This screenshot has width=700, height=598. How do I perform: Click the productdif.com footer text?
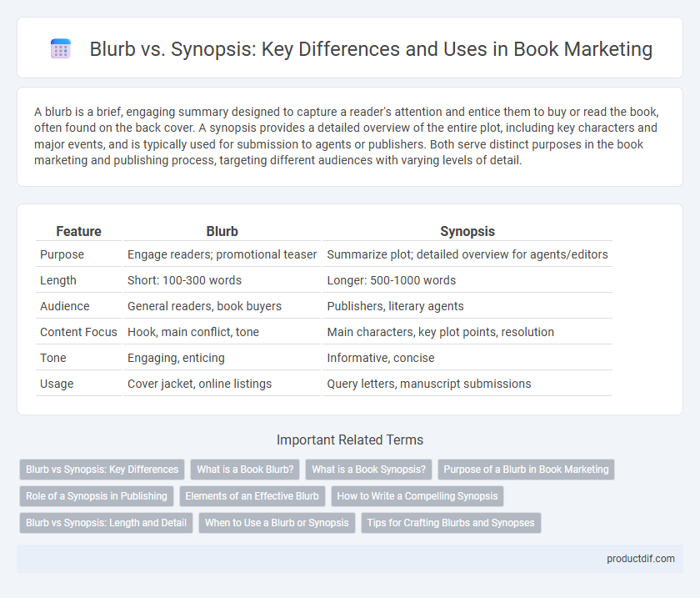pyautogui.click(x=641, y=559)
